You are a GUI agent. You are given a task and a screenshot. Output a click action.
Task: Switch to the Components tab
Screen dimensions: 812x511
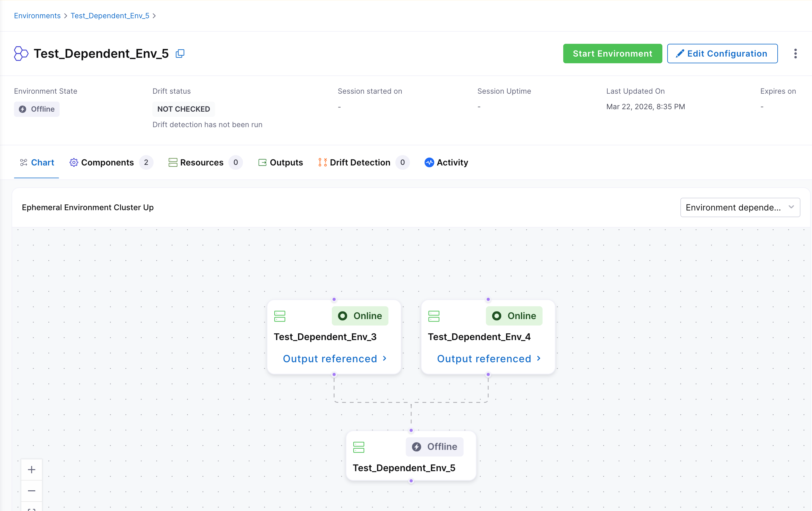pyautogui.click(x=107, y=162)
